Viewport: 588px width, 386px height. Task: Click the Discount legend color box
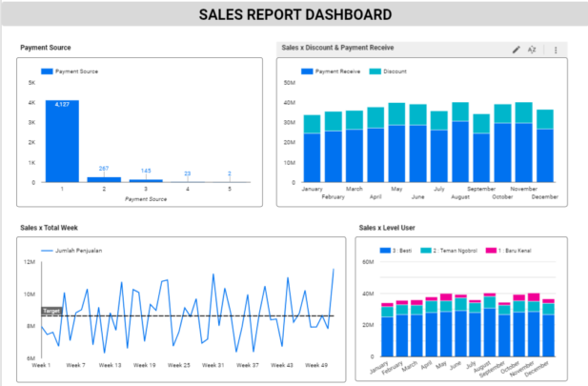(375, 71)
